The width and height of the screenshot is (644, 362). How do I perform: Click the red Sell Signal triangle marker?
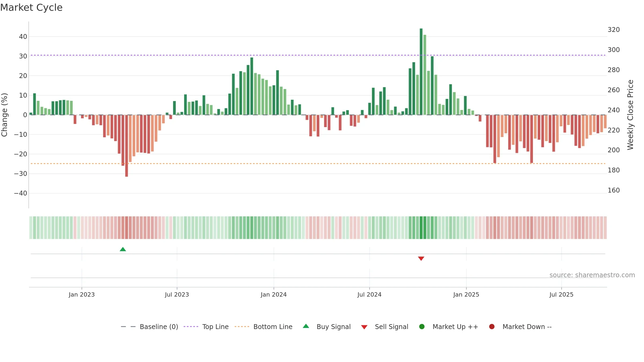(x=421, y=258)
